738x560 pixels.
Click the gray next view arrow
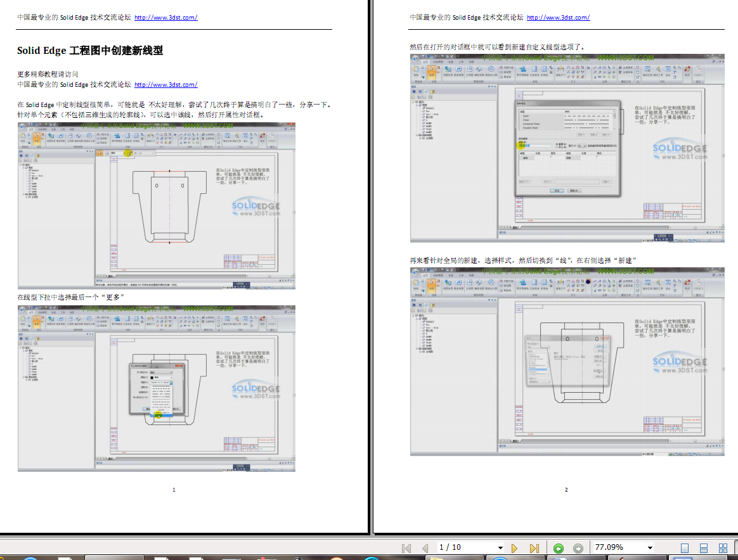[x=578, y=548]
